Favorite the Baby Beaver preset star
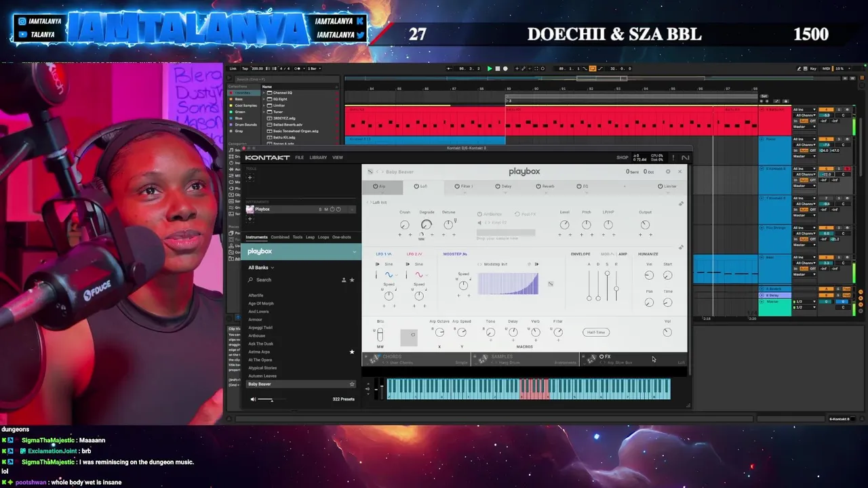868x488 pixels. click(351, 384)
